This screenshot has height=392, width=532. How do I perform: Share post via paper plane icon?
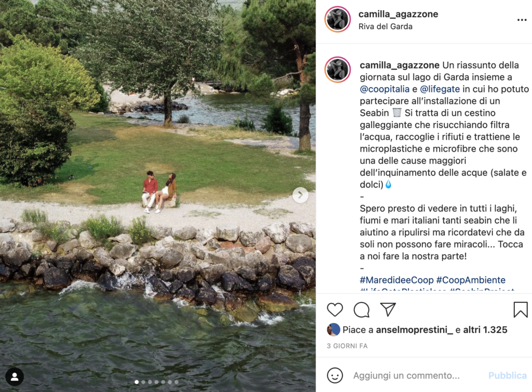(388, 309)
